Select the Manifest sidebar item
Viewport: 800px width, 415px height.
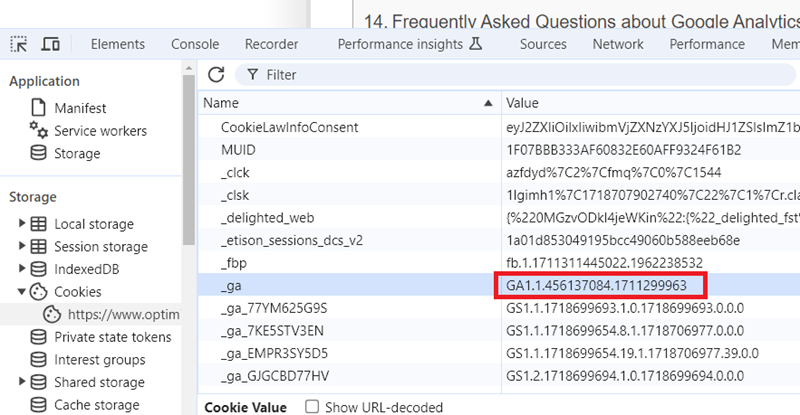[x=80, y=108]
